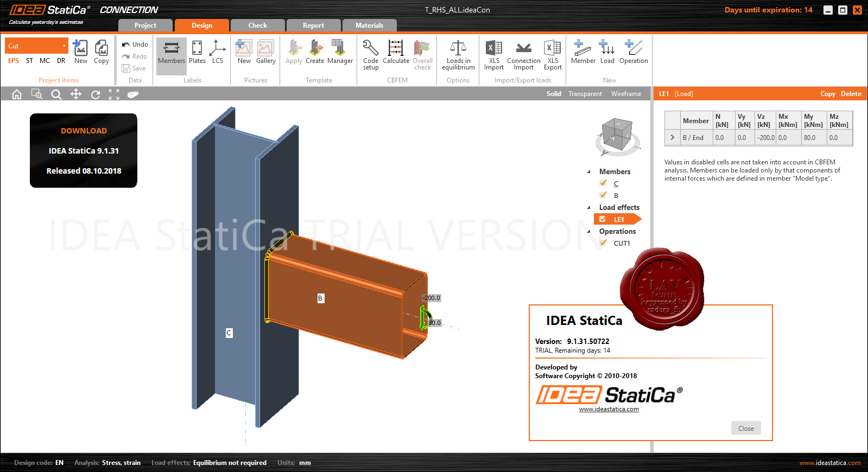Open the Check tab
Viewport: 868px width, 472px height.
coord(258,25)
